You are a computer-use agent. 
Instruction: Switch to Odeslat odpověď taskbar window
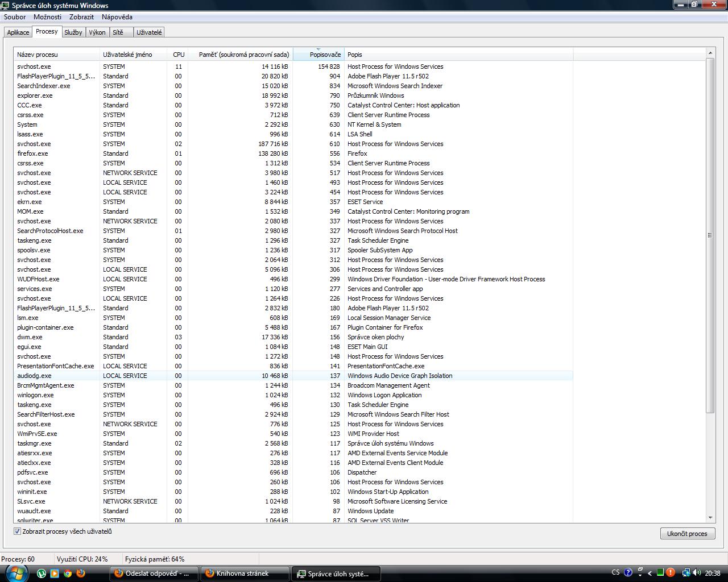(155, 573)
